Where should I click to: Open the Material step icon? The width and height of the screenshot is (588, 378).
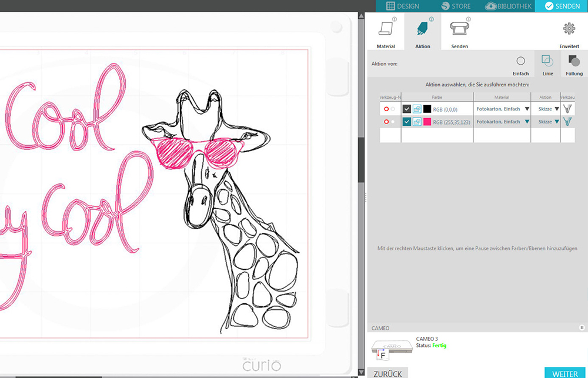386,30
